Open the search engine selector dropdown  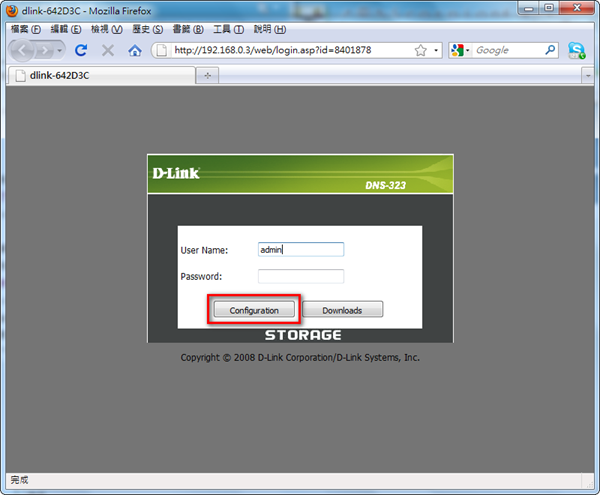pyautogui.click(x=460, y=50)
